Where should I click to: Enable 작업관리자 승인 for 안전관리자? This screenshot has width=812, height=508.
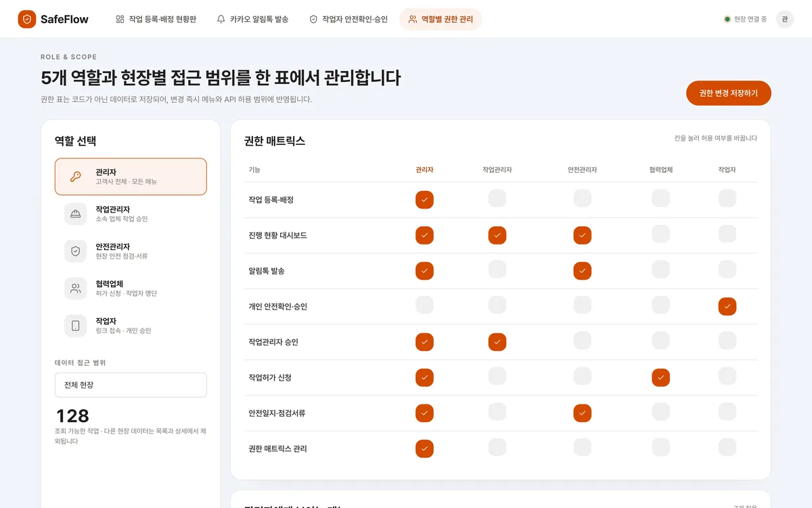point(583,341)
